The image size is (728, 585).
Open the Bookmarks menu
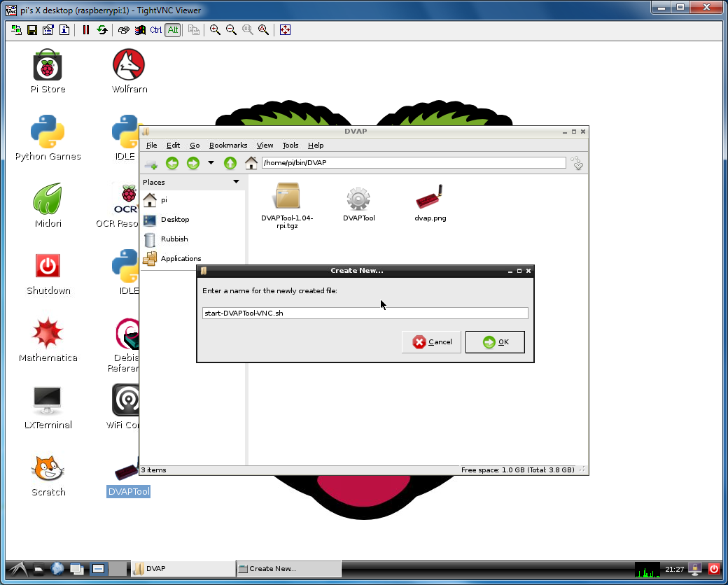(x=228, y=146)
